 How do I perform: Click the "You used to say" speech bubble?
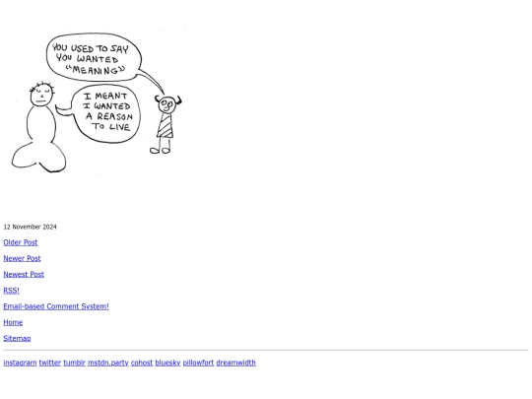pyautogui.click(x=94, y=58)
